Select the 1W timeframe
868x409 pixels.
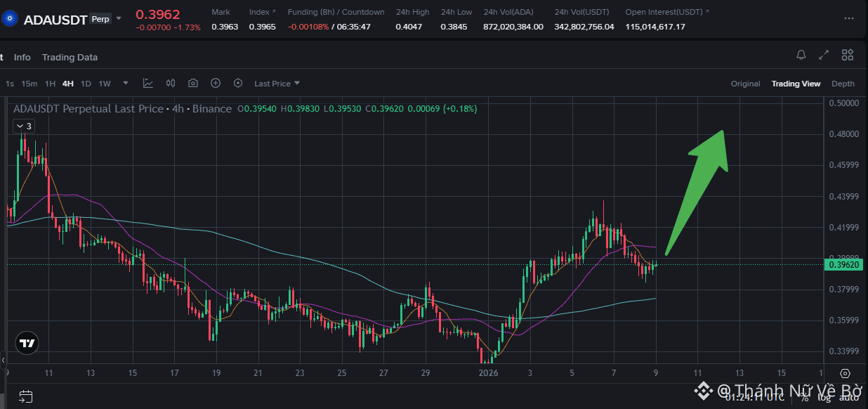tap(105, 84)
